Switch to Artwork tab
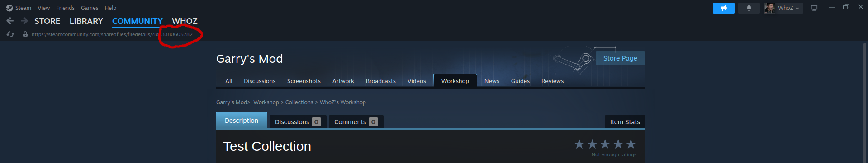This screenshot has width=868, height=163. point(343,81)
